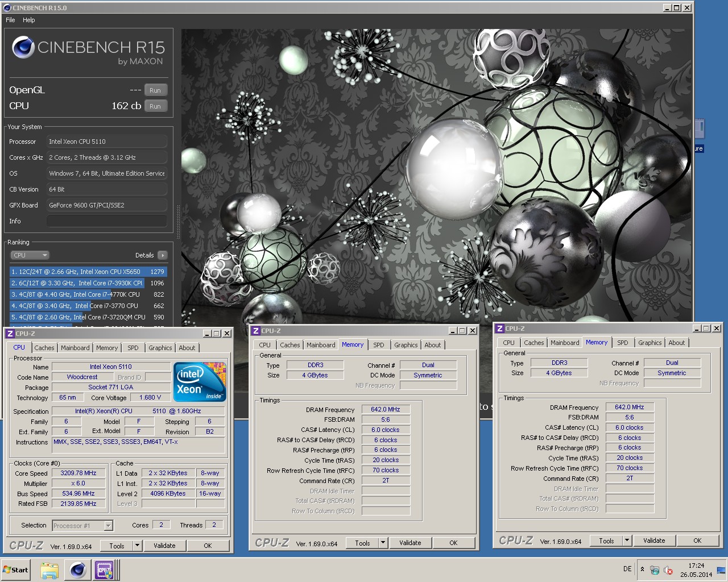Click Tools button in left CPU-Z window
The image size is (728, 582).
point(117,546)
